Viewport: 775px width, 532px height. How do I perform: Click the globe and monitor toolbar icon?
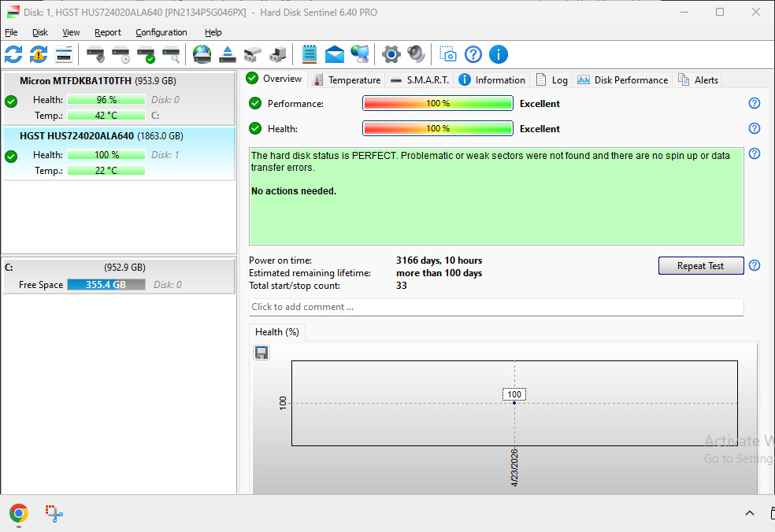click(360, 54)
